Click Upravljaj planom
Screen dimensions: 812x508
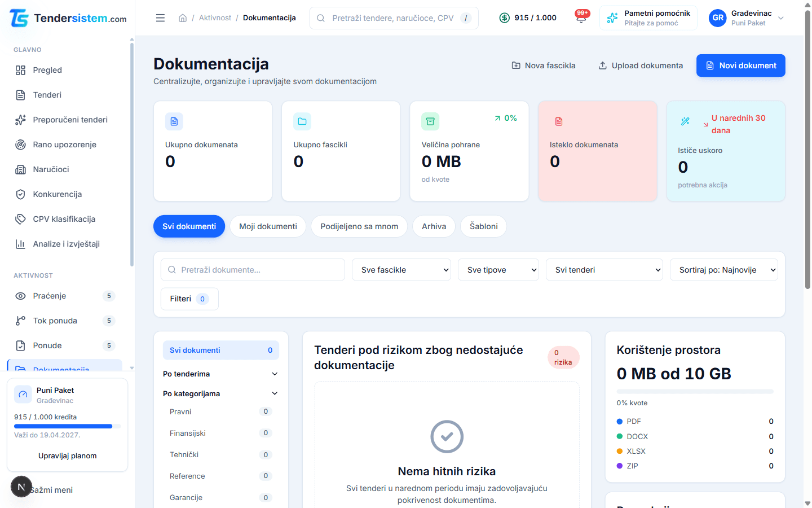click(x=68, y=456)
